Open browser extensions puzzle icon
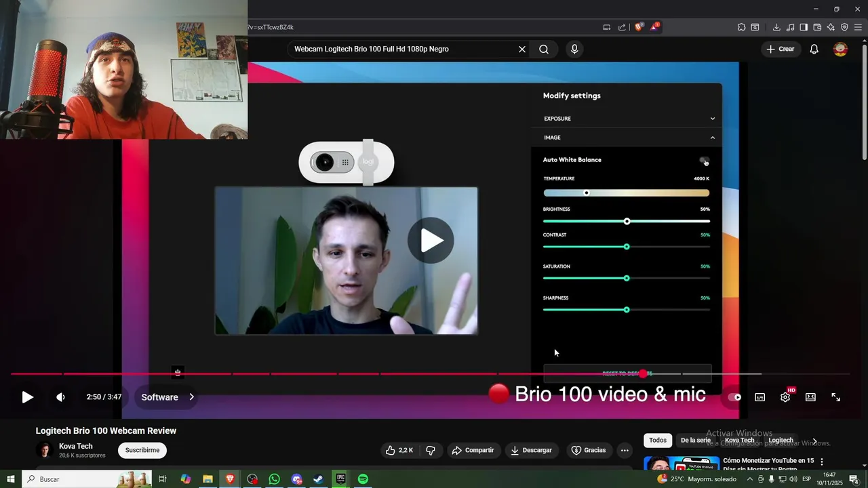This screenshot has width=868, height=488. 741,27
